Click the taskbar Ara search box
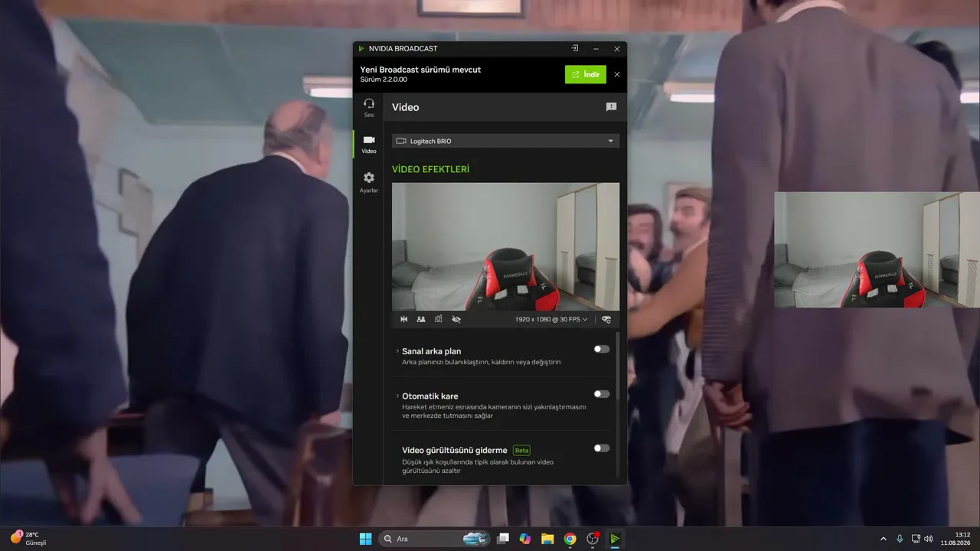This screenshot has height=551, width=980. 434,539
